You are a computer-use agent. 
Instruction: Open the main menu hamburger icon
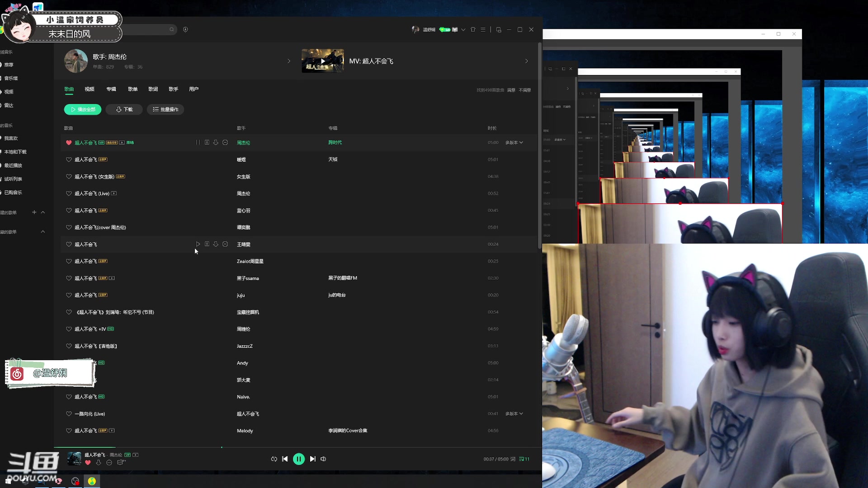483,29
